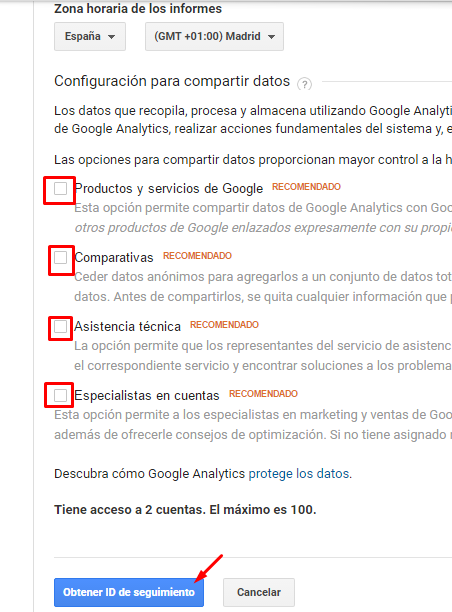Open the España country dropdown

90,36
